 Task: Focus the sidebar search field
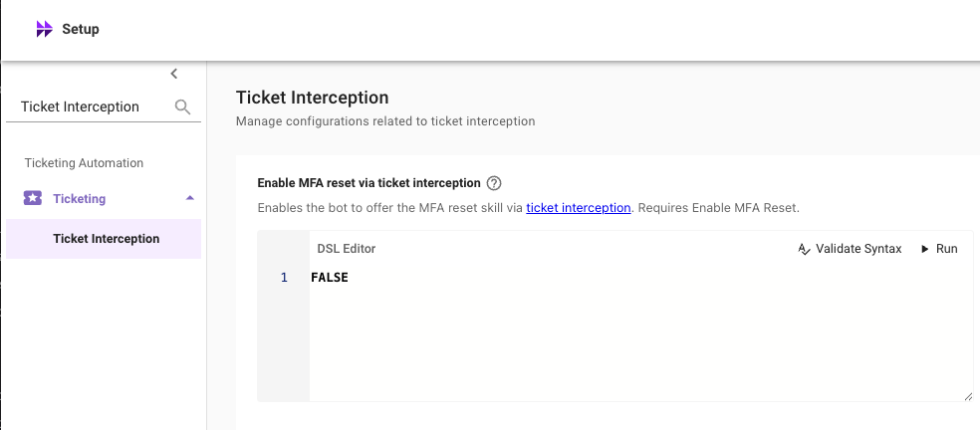pyautogui.click(x=90, y=107)
